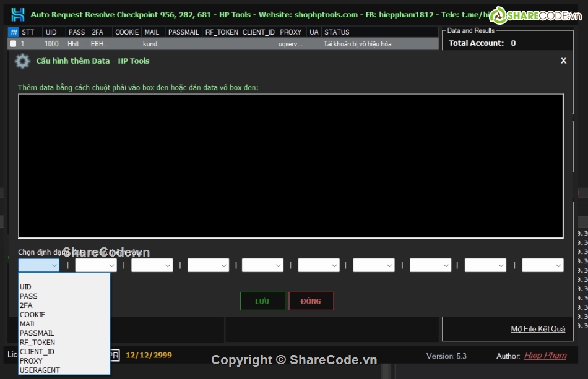The height and width of the screenshot is (379, 588).
Task: Tick the checkbox for account row 1
Action: point(13,44)
